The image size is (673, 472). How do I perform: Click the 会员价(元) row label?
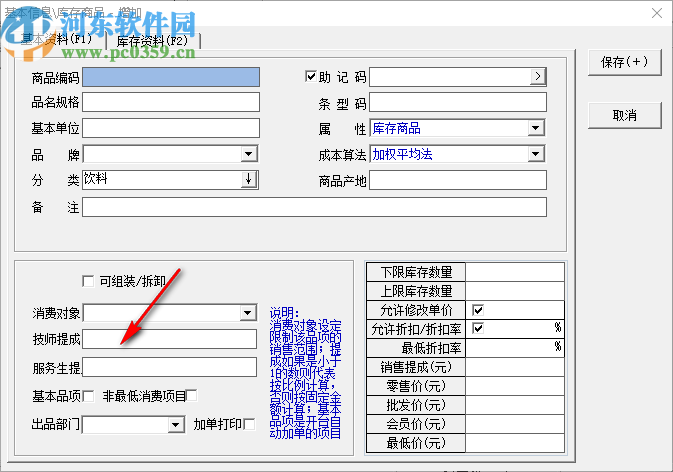[416, 424]
